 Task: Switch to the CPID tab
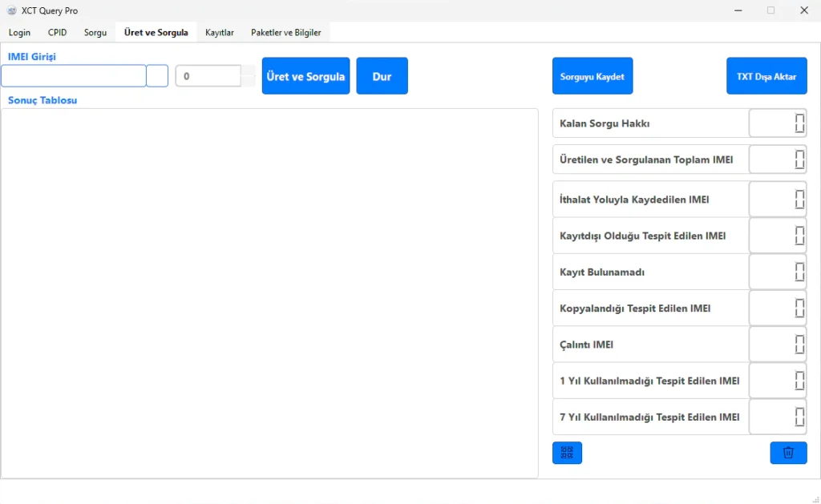click(x=58, y=33)
